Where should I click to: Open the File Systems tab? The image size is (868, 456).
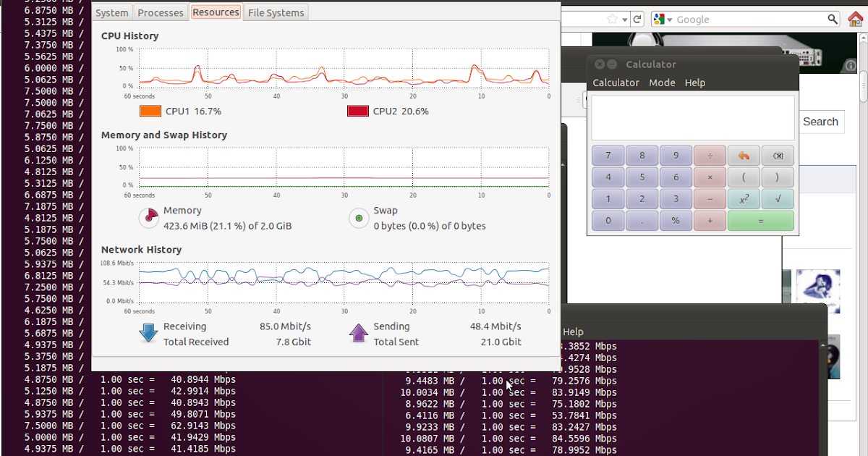click(276, 12)
